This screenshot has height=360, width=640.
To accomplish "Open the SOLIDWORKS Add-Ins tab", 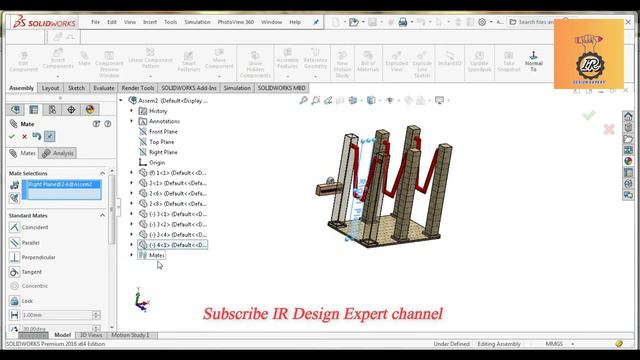I will [189, 88].
